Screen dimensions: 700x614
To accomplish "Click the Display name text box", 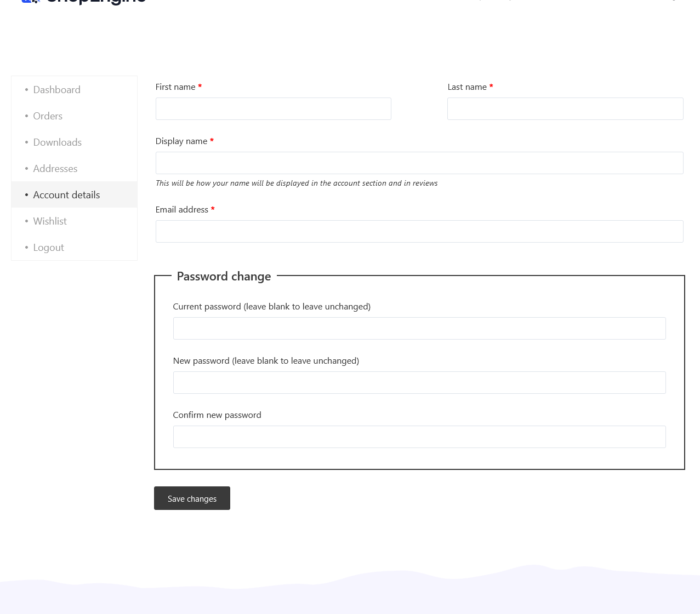I will tap(419, 163).
